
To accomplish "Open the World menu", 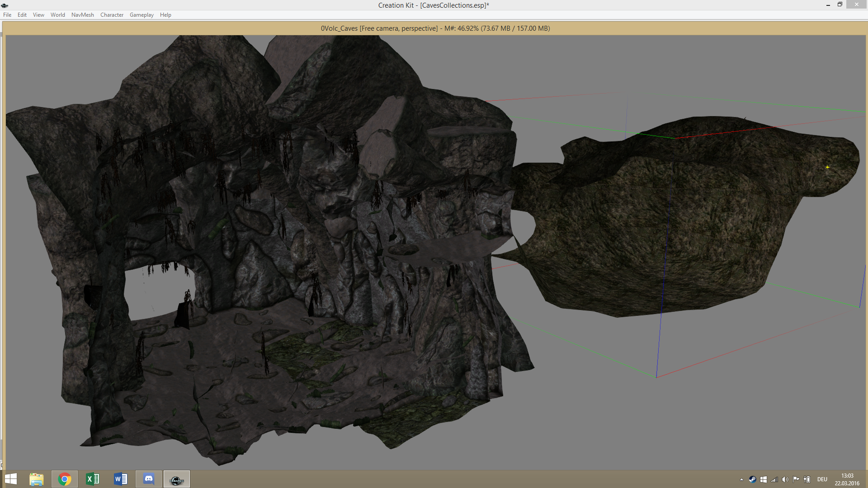I will 58,15.
